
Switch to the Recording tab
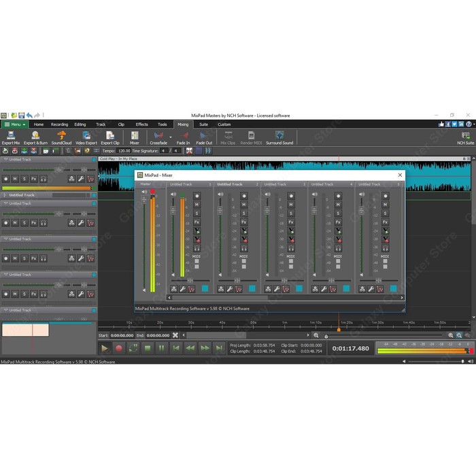pyautogui.click(x=60, y=124)
